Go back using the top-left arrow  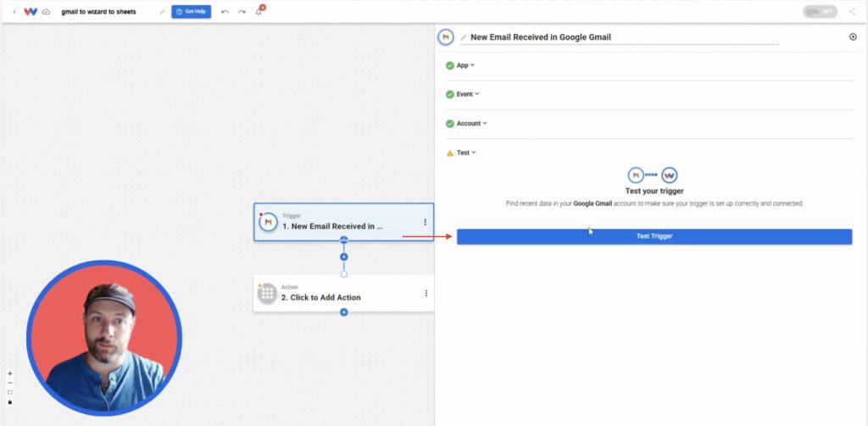[x=14, y=12]
